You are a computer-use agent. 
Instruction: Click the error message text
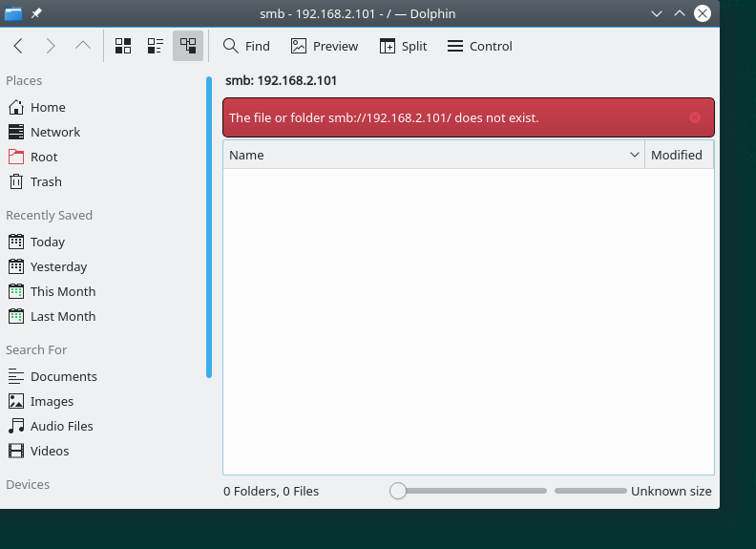pyautogui.click(x=384, y=117)
